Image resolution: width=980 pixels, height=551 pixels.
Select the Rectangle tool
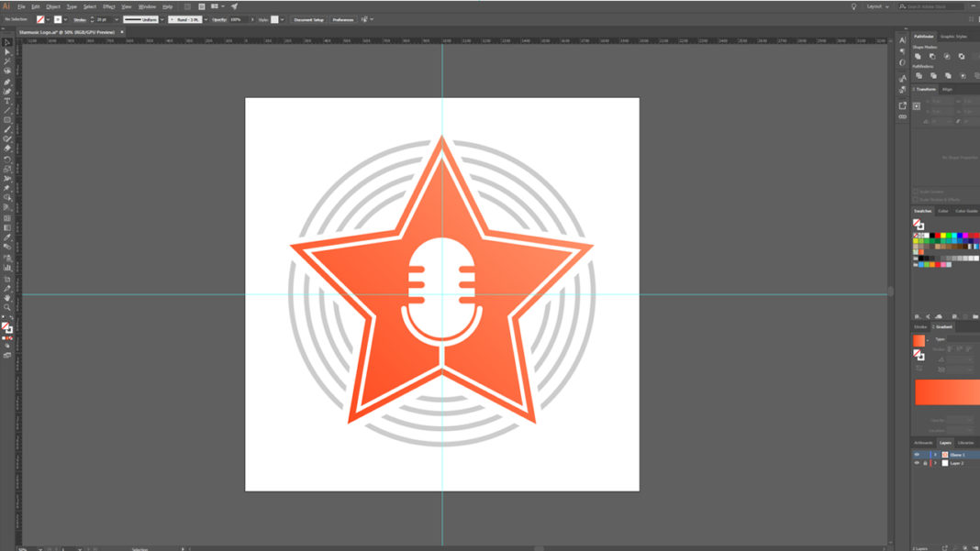[5, 119]
